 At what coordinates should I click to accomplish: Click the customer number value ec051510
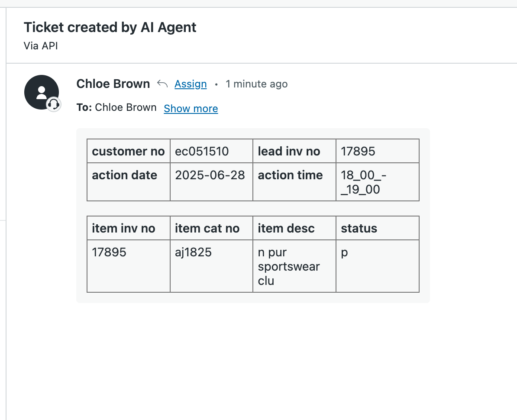click(202, 151)
